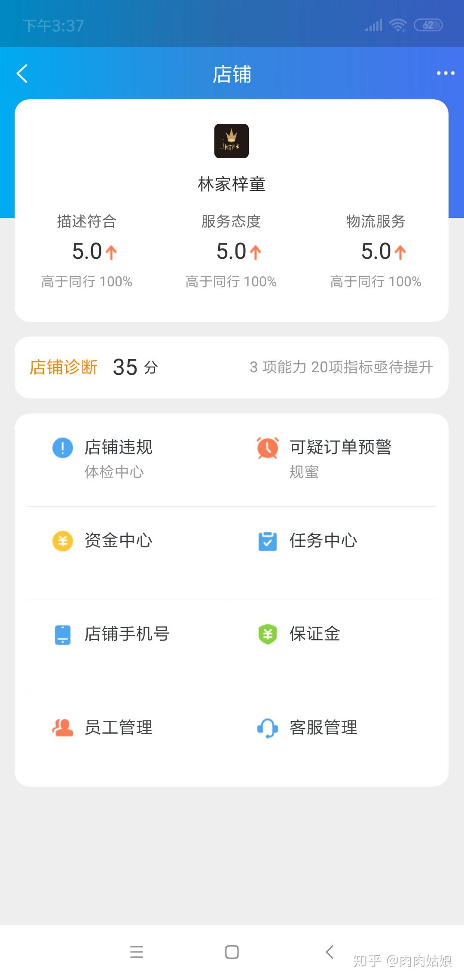Image resolution: width=464 pixels, height=980 pixels.
Task: Tap Android home square button
Action: tap(232, 952)
